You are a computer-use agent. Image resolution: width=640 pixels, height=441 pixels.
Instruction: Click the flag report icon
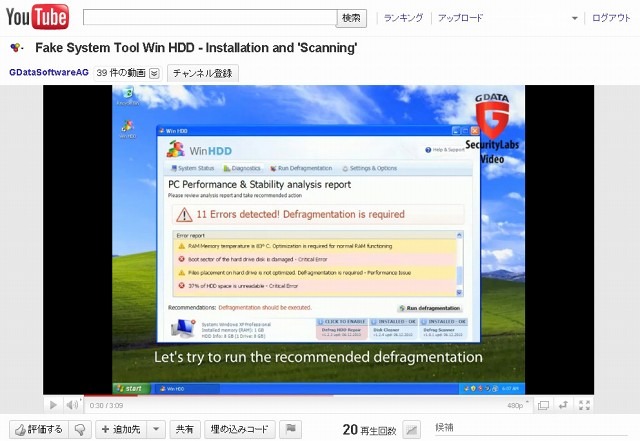tap(291, 430)
